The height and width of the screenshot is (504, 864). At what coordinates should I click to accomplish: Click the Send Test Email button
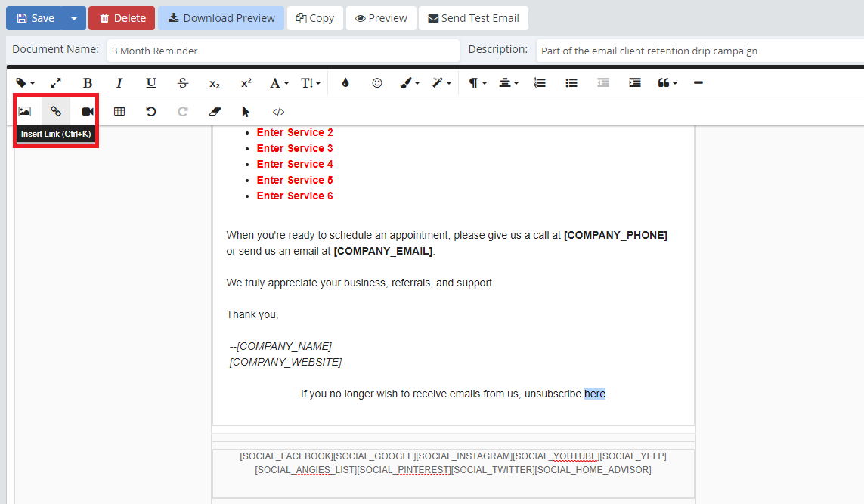pos(473,18)
